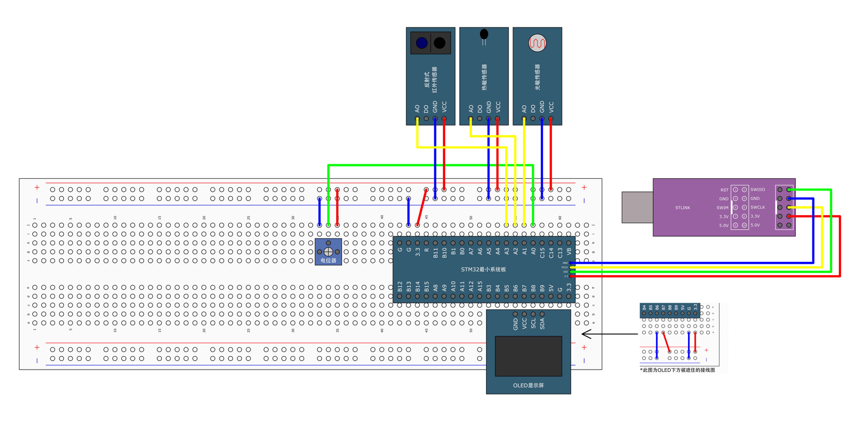
Task: Click the red plus sign at the breadboard's top-left rail
Action: pos(37,188)
